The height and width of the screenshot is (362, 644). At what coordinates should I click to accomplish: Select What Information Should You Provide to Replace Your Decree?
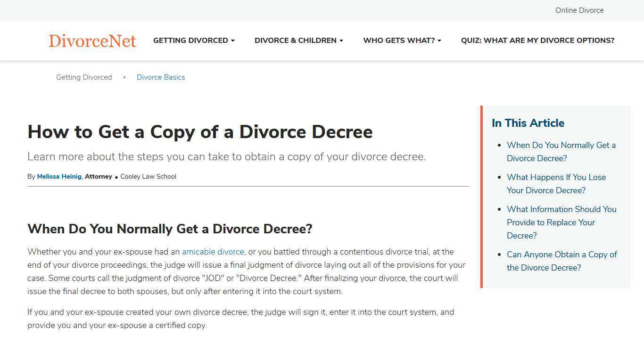[x=561, y=222]
